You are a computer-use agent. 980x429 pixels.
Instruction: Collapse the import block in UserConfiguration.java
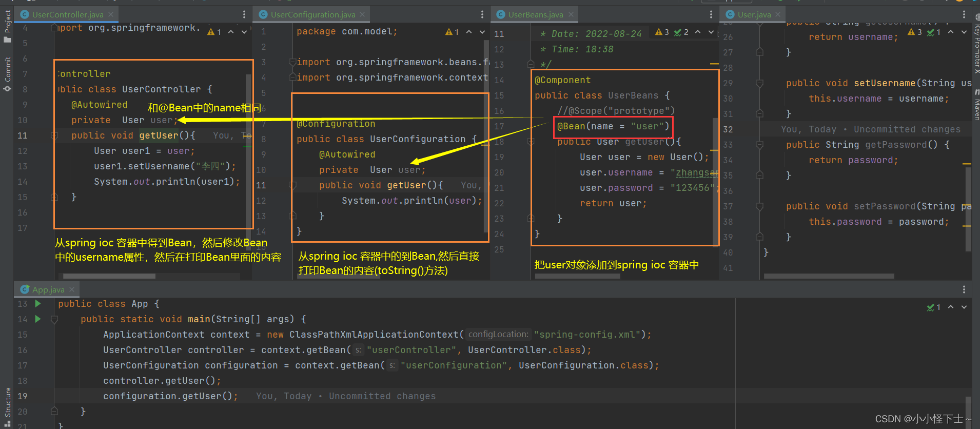[292, 62]
